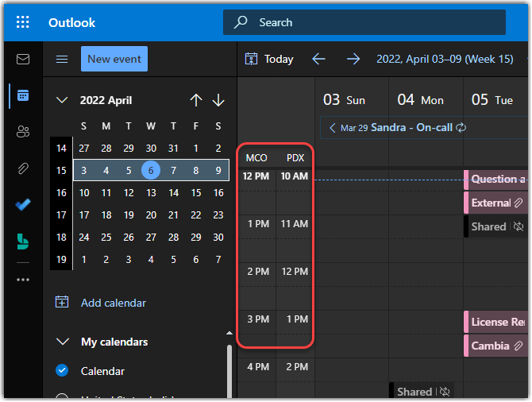Toggle the hamburger navigation pane button
Viewport: 532px width, 402px height.
click(62, 59)
